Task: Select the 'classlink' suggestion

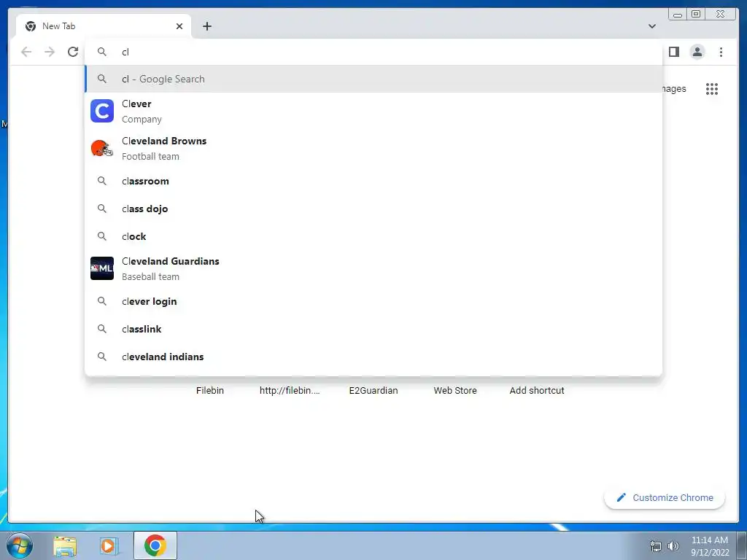Action: [x=373, y=329]
